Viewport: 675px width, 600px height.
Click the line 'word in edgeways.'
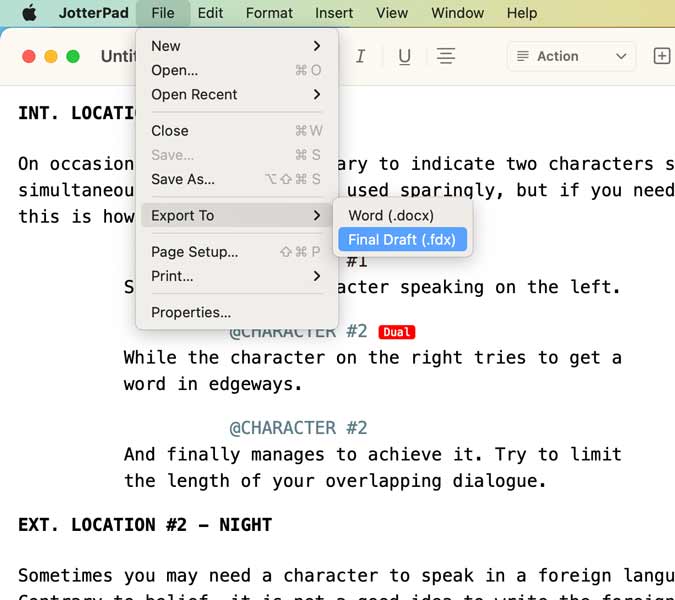click(x=213, y=384)
